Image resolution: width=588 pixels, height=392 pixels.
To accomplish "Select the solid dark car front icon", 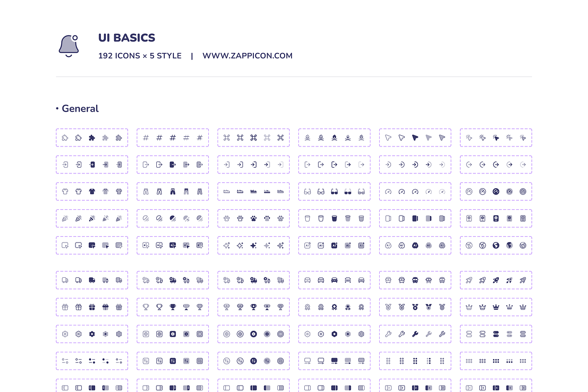I will pyautogui.click(x=334, y=280).
